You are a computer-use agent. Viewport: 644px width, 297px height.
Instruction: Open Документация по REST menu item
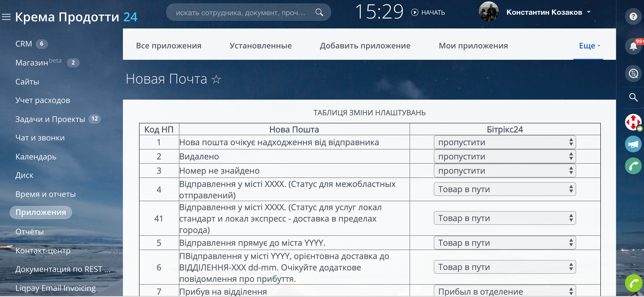pyautogui.click(x=63, y=269)
